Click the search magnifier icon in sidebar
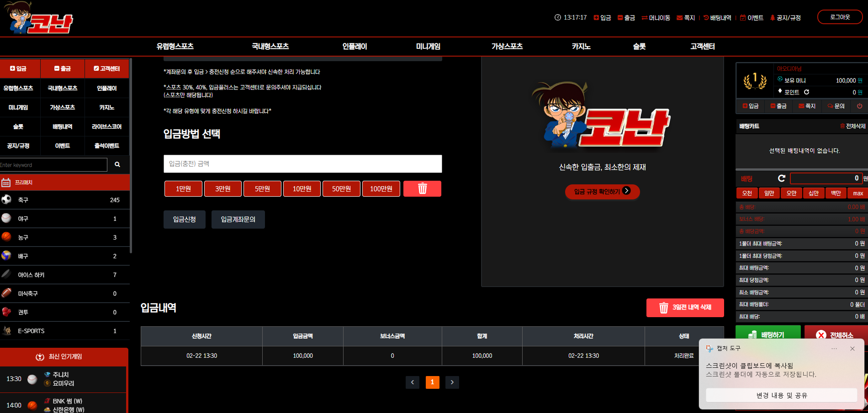The height and width of the screenshot is (413, 868). pyautogui.click(x=117, y=165)
